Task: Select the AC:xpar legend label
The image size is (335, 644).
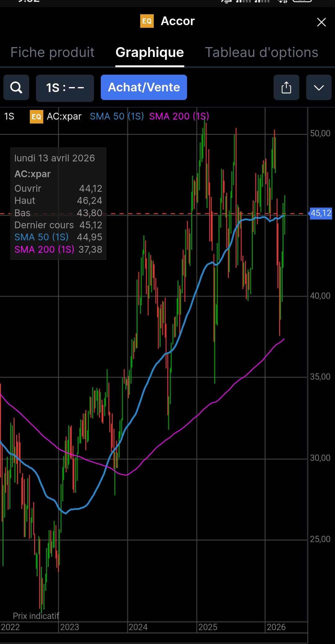Action: coord(64,116)
